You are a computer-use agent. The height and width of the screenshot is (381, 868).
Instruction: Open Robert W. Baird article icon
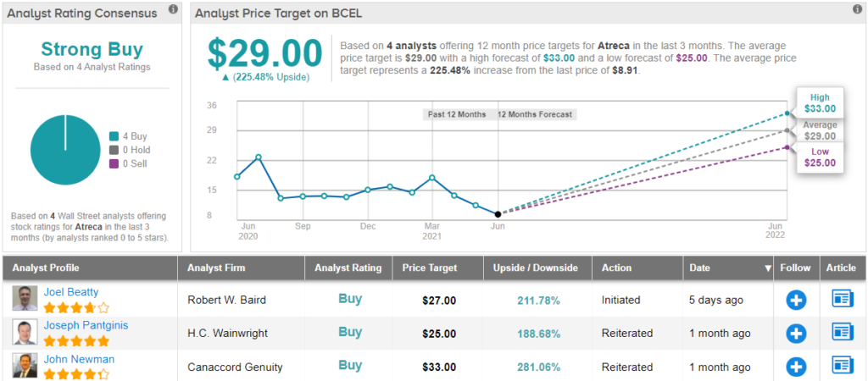pyautogui.click(x=843, y=299)
